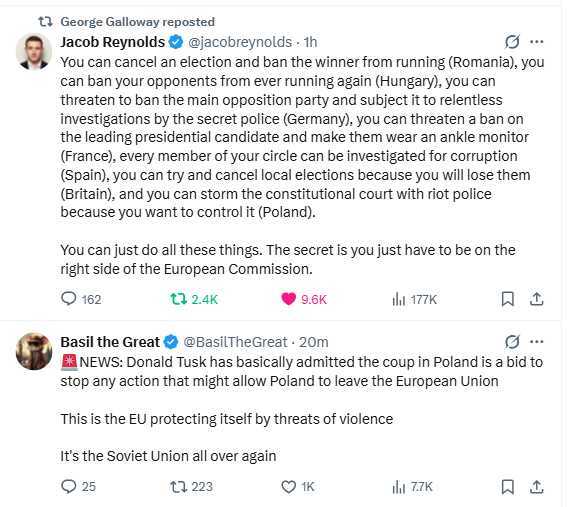Screen dimensions: 576x507
Task: Open @jacobreynolds profile handle
Action: coord(240,42)
